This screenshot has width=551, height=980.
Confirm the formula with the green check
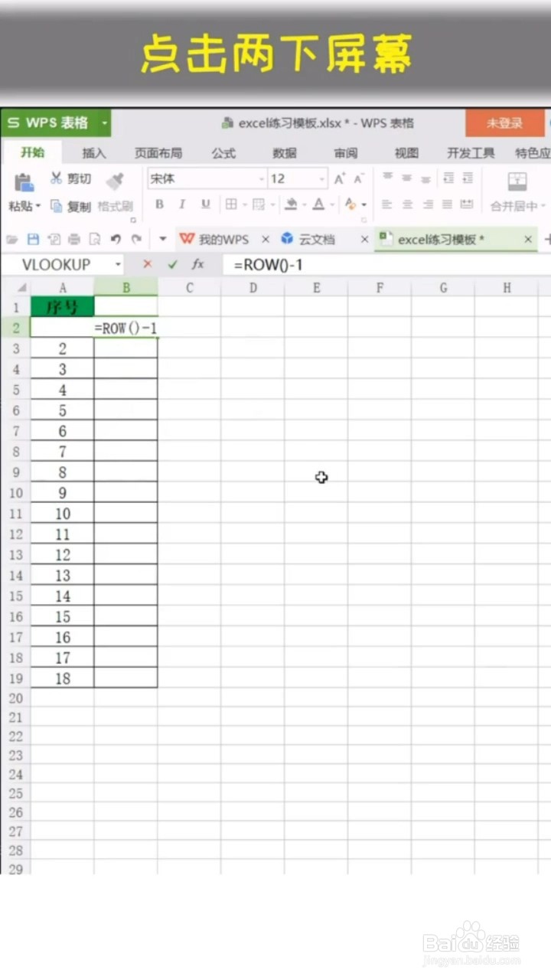(172, 264)
